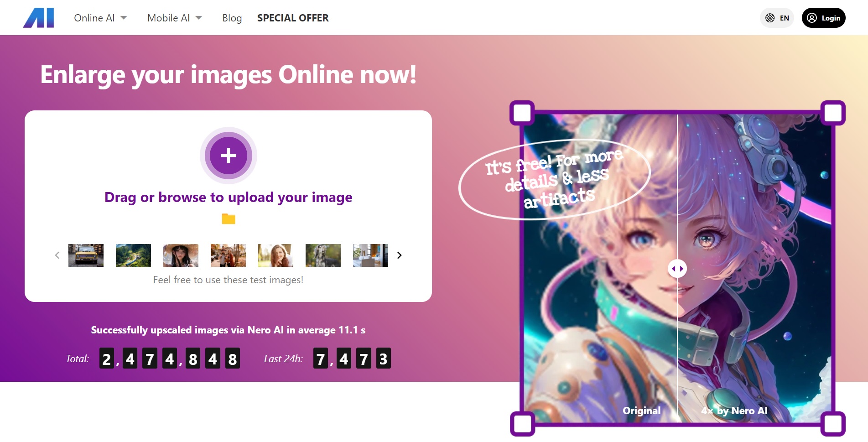Click the yellow folder browse icon

click(x=229, y=219)
